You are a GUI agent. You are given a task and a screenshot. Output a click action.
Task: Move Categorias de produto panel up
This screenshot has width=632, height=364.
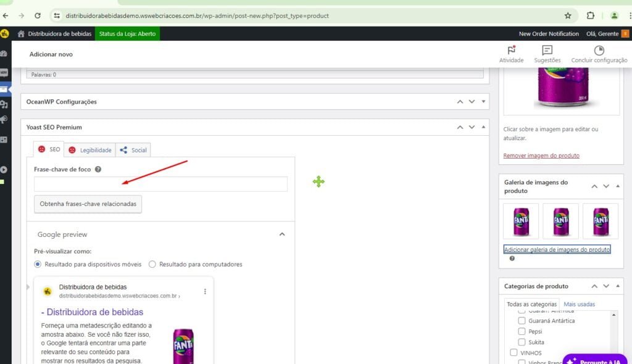tap(594, 286)
